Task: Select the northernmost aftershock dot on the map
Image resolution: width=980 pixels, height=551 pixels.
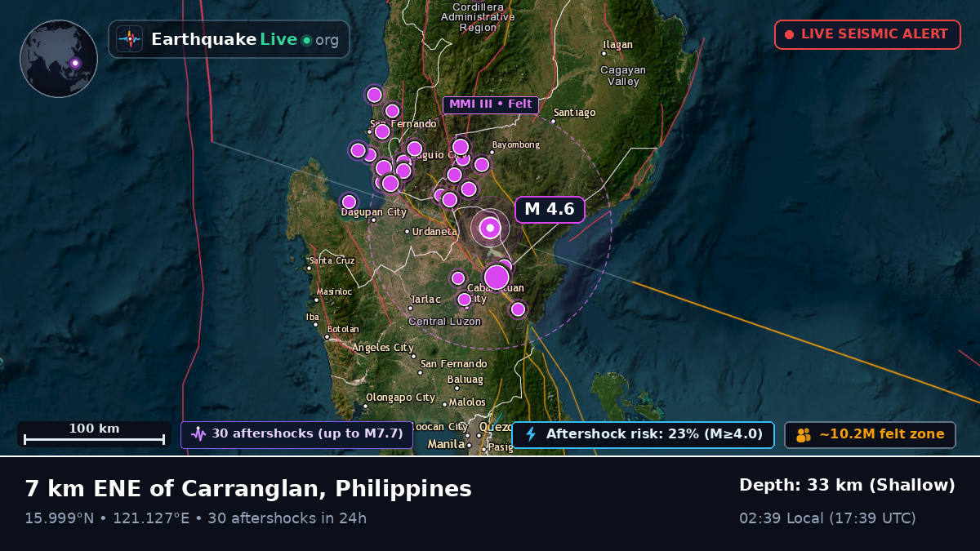Action: coord(374,95)
